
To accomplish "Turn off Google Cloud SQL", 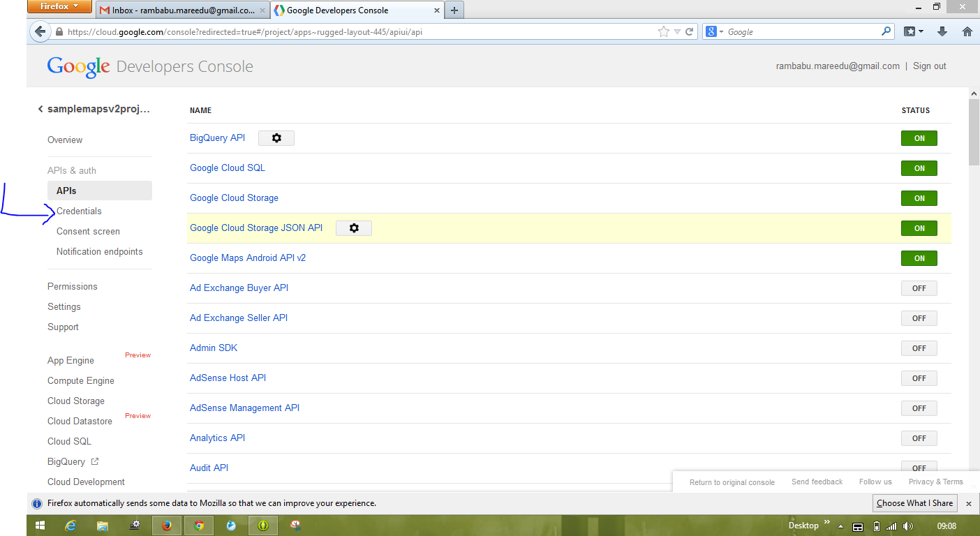I will pyautogui.click(x=919, y=168).
